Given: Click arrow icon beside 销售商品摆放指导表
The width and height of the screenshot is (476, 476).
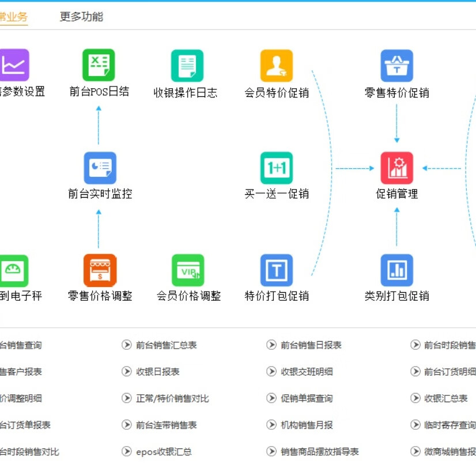Looking at the screenshot, I should pyautogui.click(x=271, y=451).
